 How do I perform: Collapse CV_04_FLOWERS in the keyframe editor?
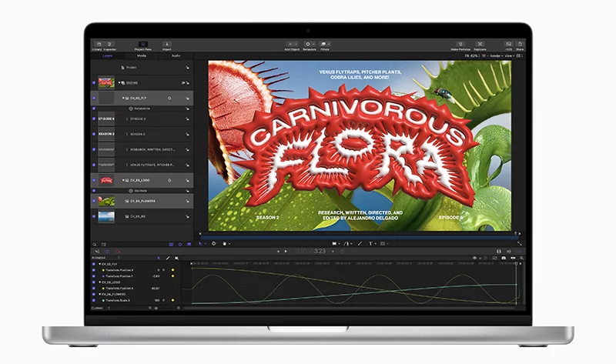coord(99,294)
